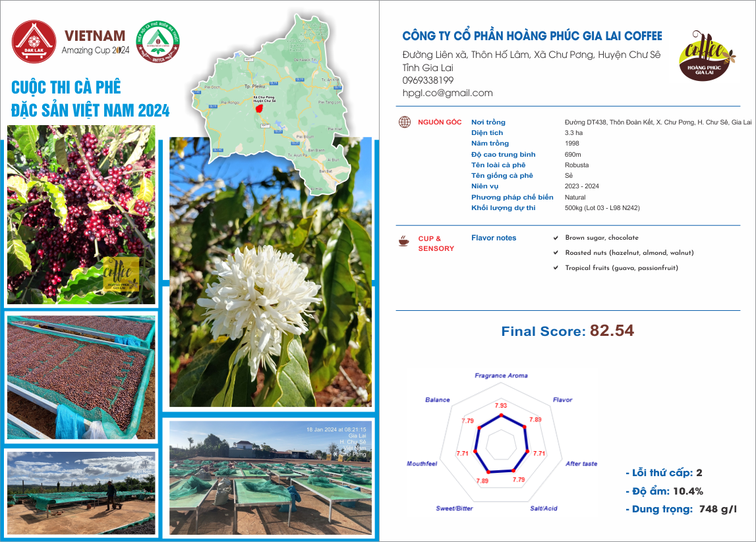This screenshot has height=542, width=756.
Task: Click the CUP & SENSORY section heading
Action: (x=436, y=243)
